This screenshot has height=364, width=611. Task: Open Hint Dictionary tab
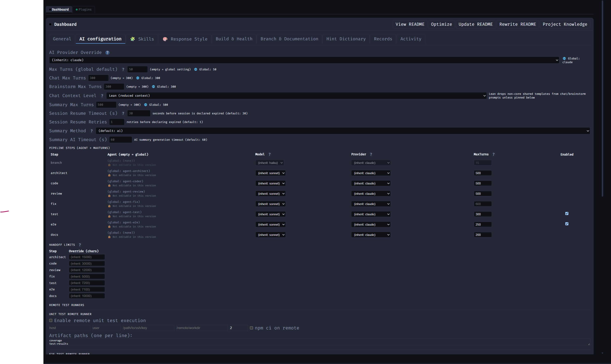point(346,39)
